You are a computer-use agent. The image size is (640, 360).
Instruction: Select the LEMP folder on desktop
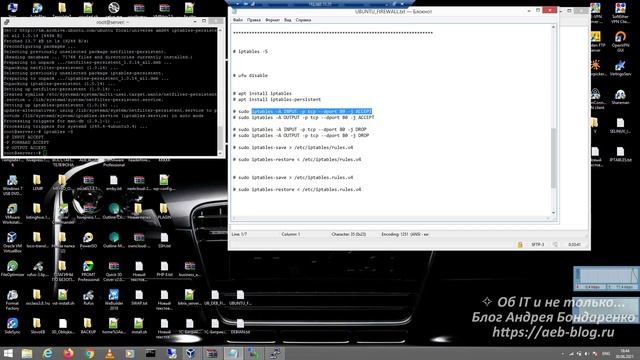click(38, 183)
